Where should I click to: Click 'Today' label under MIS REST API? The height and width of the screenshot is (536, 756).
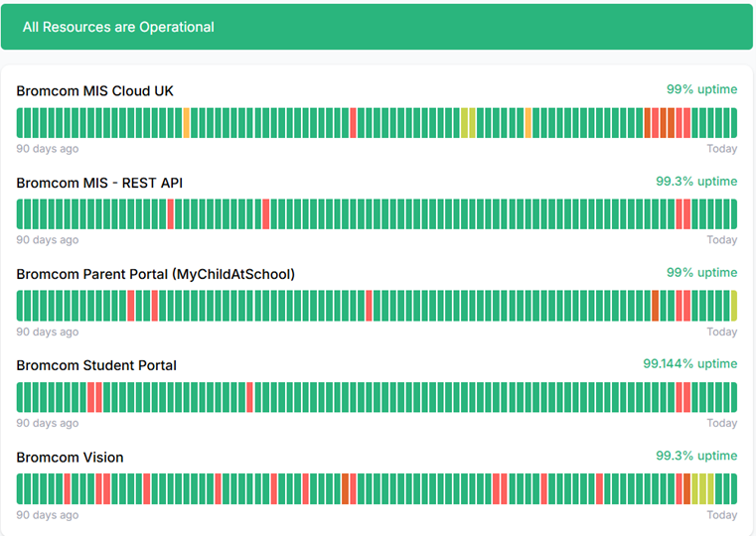click(722, 240)
